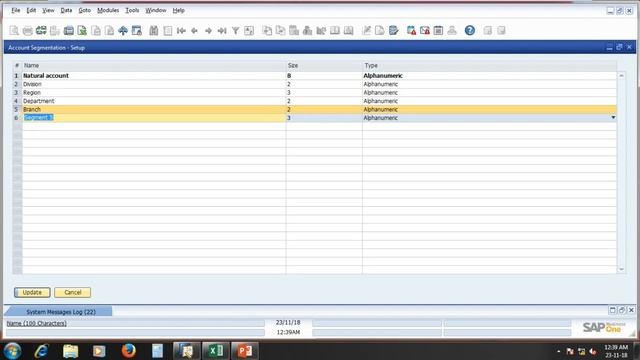640x360 pixels.
Task: Go to the First Data Record icon
Action: pyautogui.click(x=181, y=31)
